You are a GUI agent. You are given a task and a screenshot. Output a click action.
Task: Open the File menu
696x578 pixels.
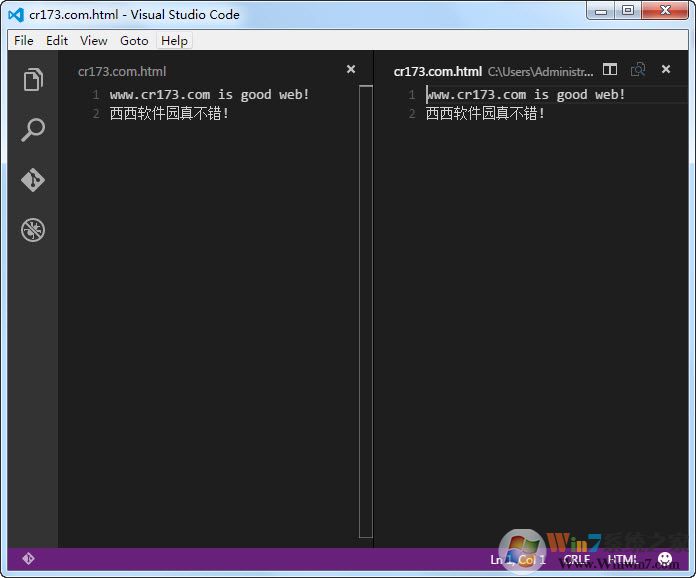(x=24, y=41)
